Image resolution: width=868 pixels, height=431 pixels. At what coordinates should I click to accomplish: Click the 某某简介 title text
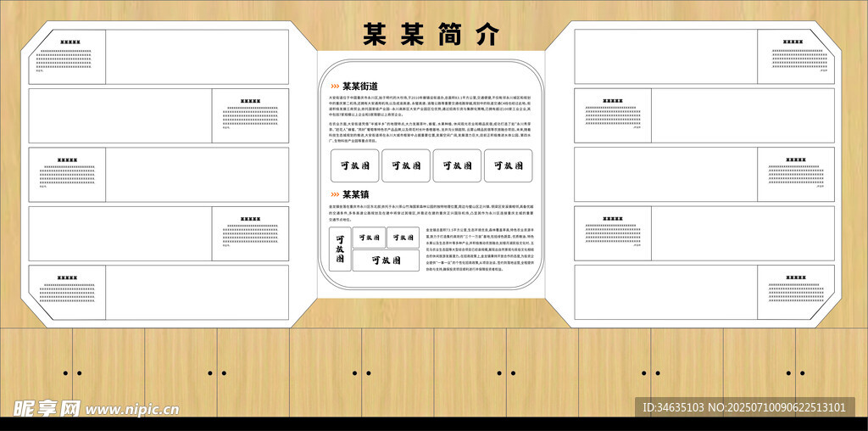(431, 35)
